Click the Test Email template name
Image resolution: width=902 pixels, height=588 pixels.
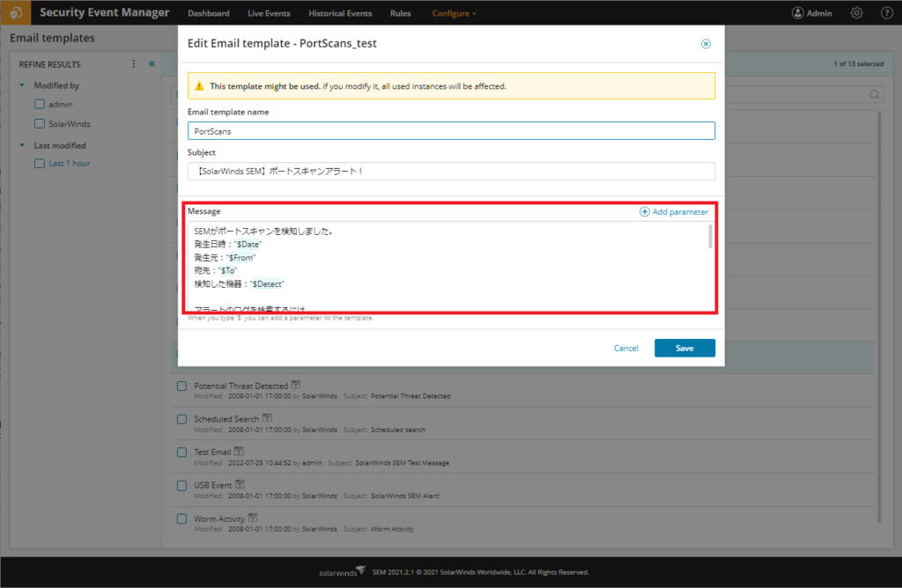pos(212,452)
